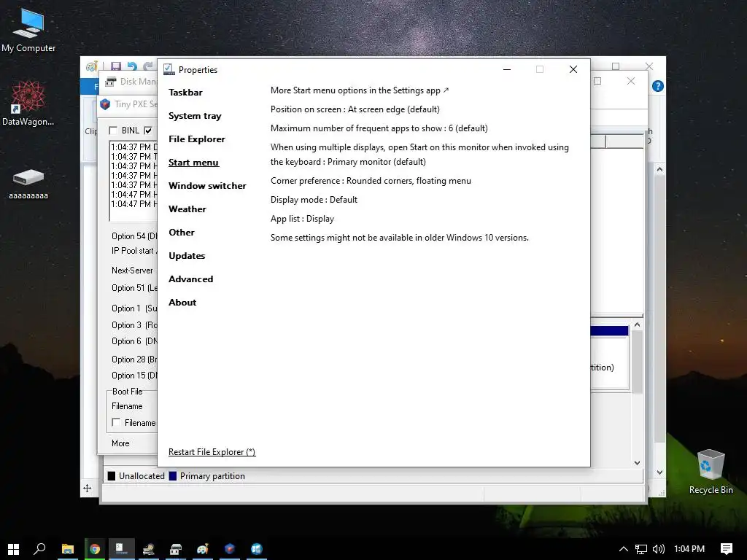The height and width of the screenshot is (560, 747).
Task: Click the Properties app taskbar button
Action: (122, 549)
